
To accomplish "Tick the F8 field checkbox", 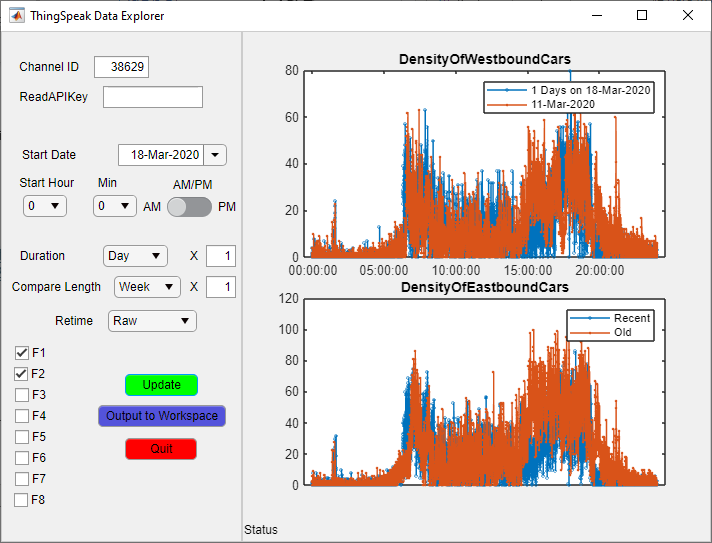I will pos(22,500).
